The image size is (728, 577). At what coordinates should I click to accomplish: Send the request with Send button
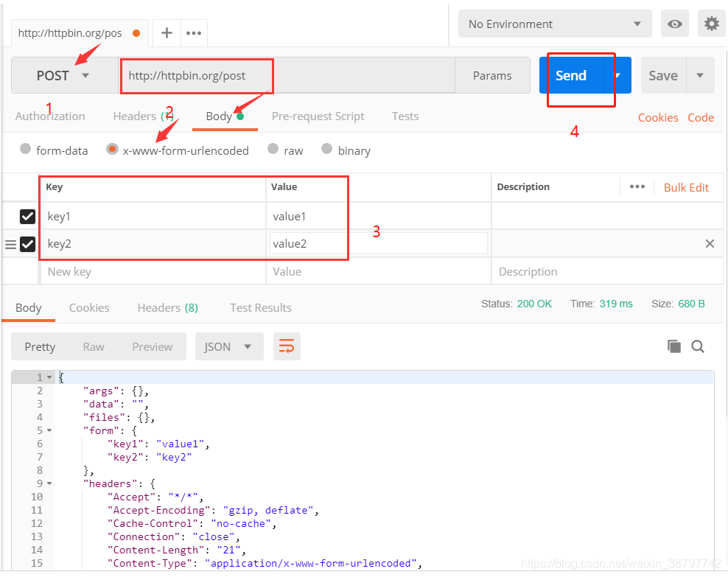tap(571, 75)
